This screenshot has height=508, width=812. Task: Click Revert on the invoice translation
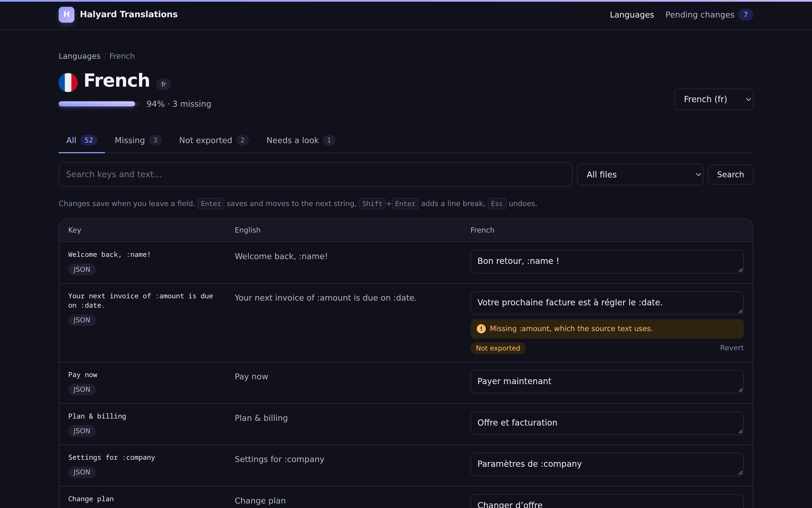pos(731,348)
